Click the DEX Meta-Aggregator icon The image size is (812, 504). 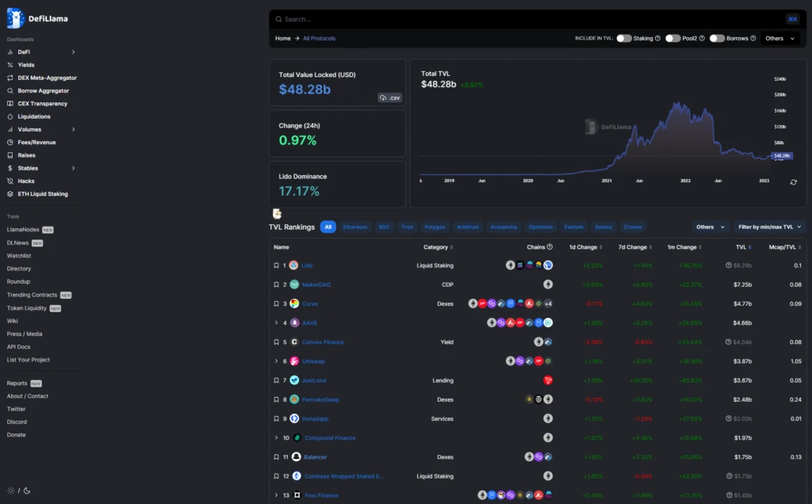pos(10,78)
